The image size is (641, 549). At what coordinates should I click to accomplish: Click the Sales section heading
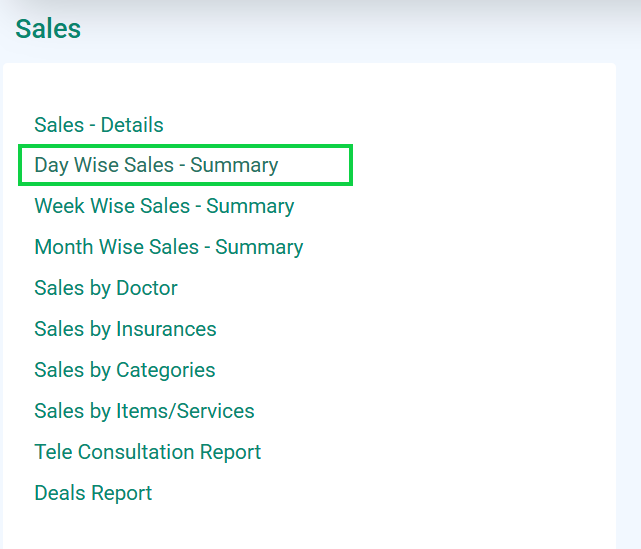[x=48, y=29]
